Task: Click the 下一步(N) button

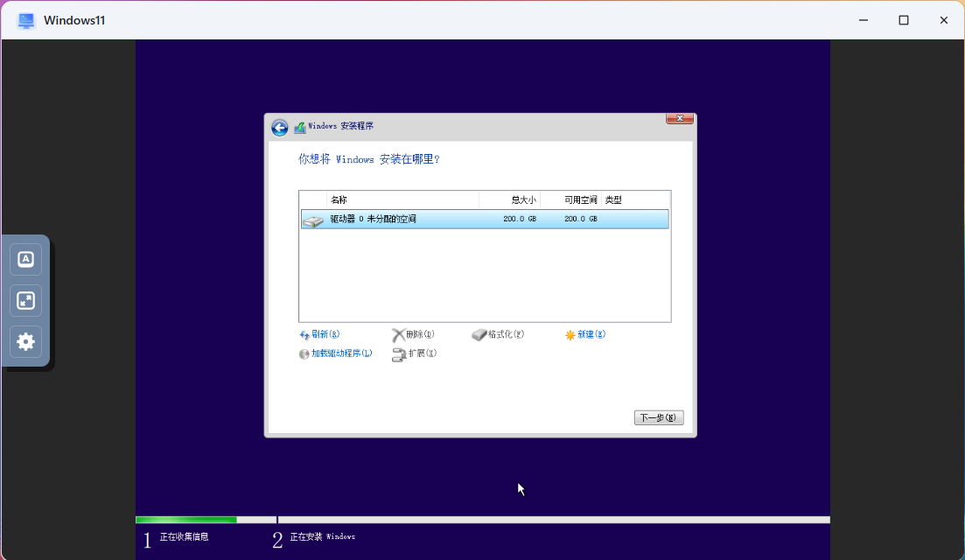Action: (659, 418)
